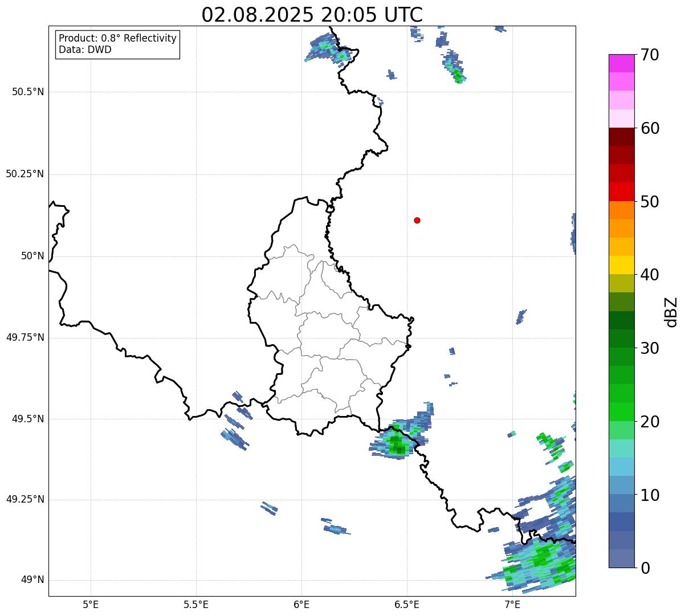
Task: Click the colorbar tick label 40
Action: (x=650, y=275)
